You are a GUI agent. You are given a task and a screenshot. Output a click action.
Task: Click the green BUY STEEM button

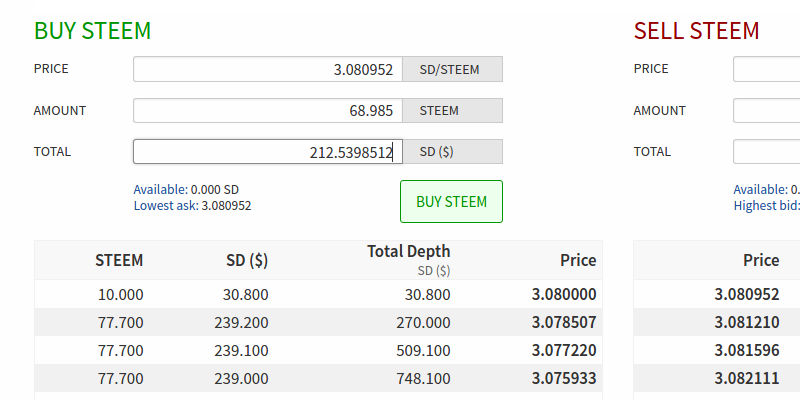pyautogui.click(x=452, y=202)
